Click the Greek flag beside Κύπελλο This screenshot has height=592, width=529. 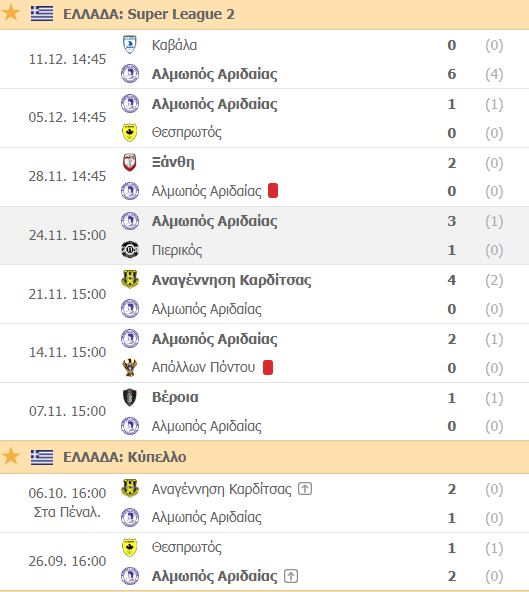click(42, 457)
